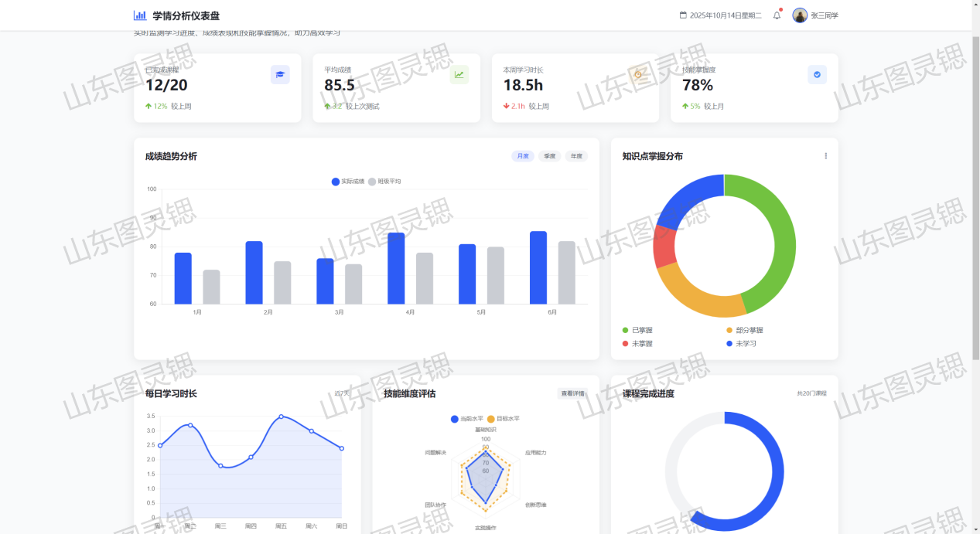Open the 张三同学 user menu
Image resolution: width=980 pixels, height=534 pixels.
click(825, 15)
